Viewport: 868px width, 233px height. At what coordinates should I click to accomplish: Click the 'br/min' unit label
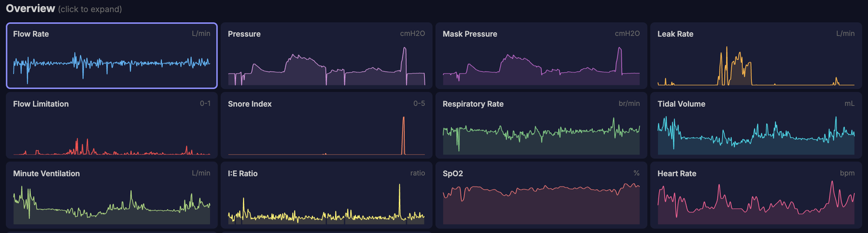[x=629, y=103]
